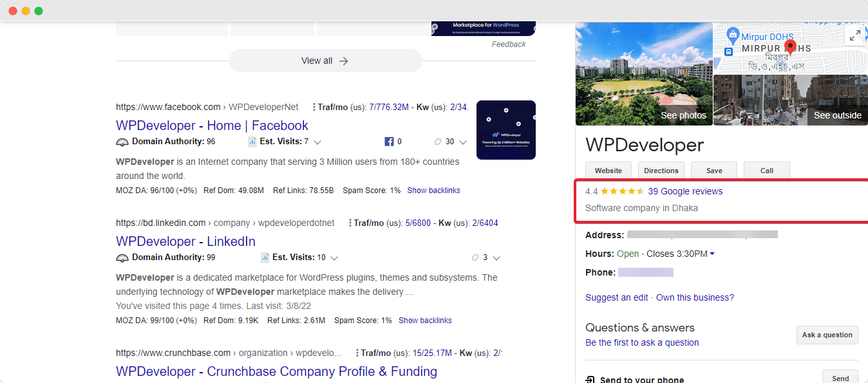Expand Est. Visits dropdown in LinkedIn result
This screenshot has height=383, width=868.
[334, 258]
